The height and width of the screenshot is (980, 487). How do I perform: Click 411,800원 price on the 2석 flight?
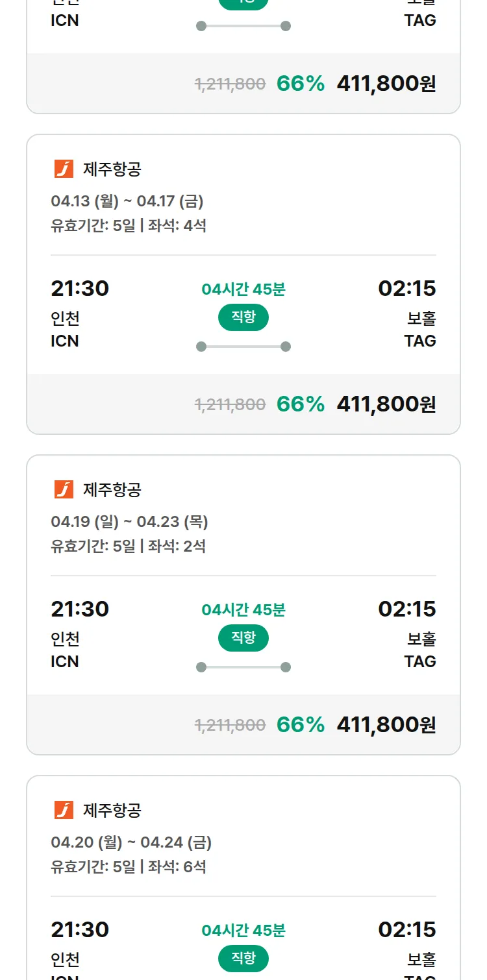pos(386,724)
